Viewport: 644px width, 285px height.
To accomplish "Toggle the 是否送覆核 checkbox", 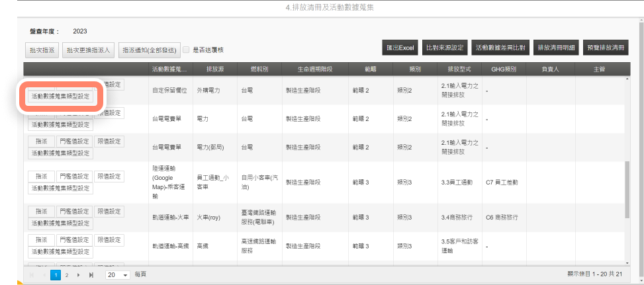I will coord(186,50).
